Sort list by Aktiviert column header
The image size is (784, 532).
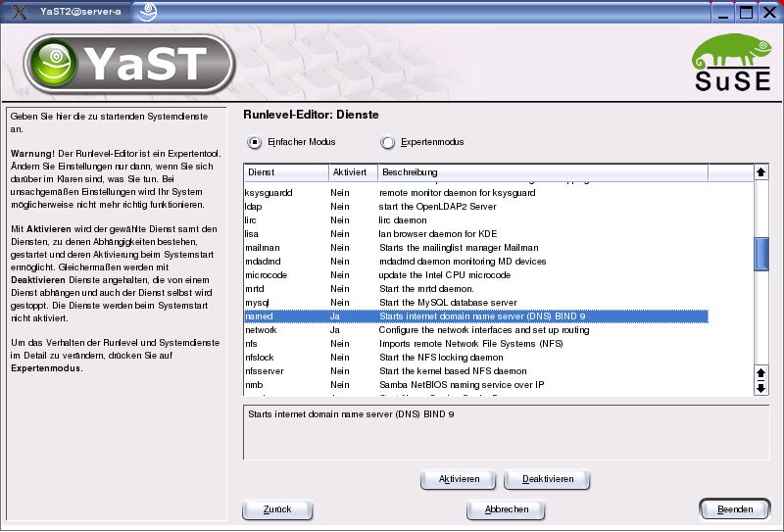click(353, 172)
